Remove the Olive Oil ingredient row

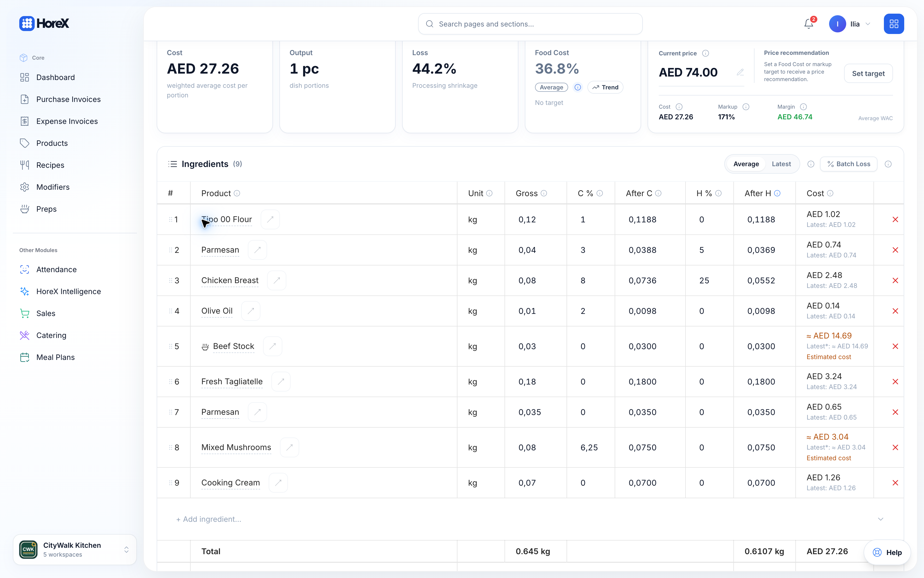[895, 311]
